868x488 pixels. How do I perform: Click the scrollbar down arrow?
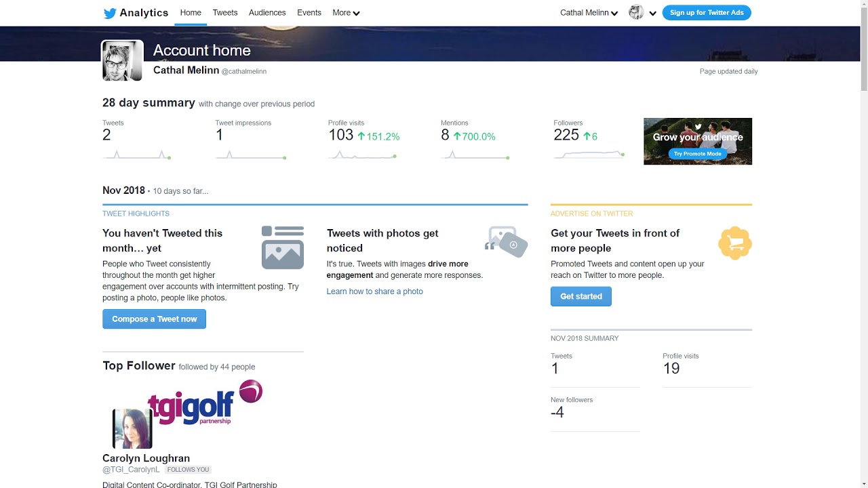click(863, 483)
